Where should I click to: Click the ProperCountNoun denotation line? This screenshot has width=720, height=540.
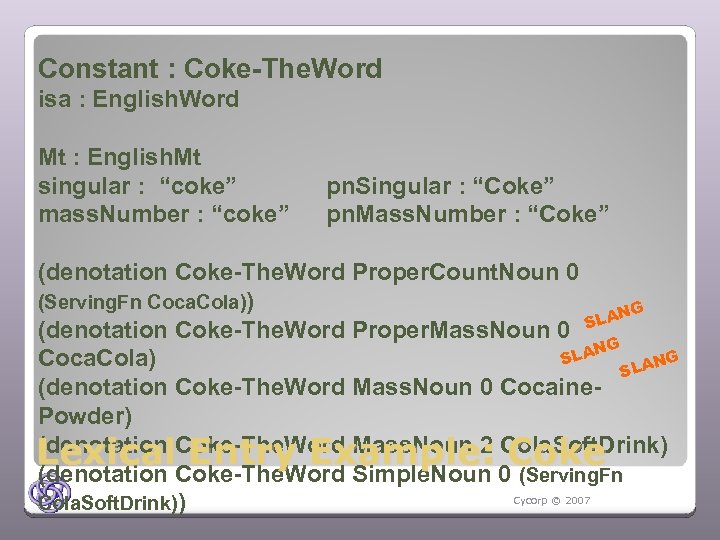point(309,272)
